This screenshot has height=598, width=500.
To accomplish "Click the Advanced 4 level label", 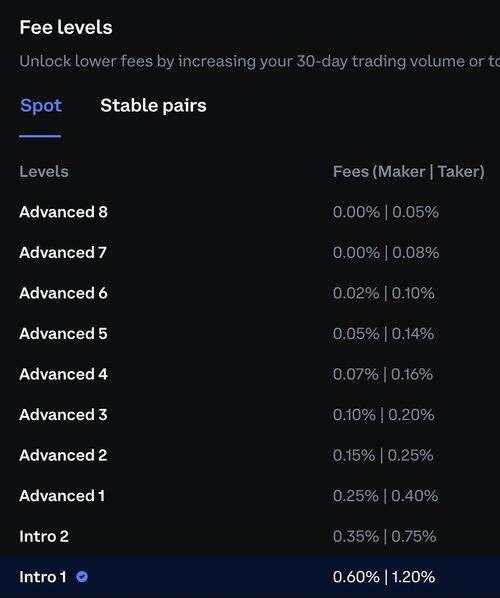I will pos(63,374).
